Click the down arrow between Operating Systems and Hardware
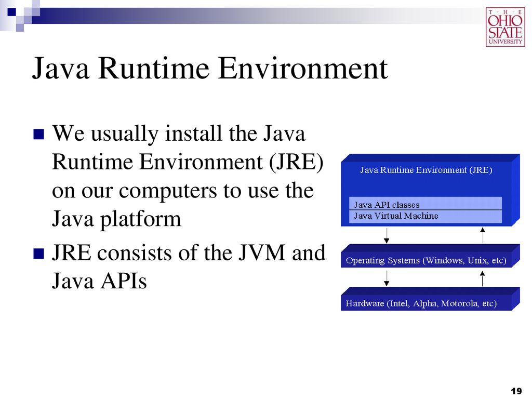Viewport: 532px width, 399px height. [x=387, y=278]
